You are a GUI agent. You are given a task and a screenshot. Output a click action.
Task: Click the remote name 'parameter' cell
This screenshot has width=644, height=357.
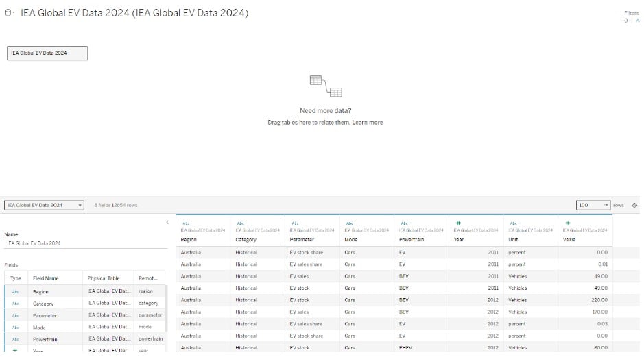click(150, 315)
